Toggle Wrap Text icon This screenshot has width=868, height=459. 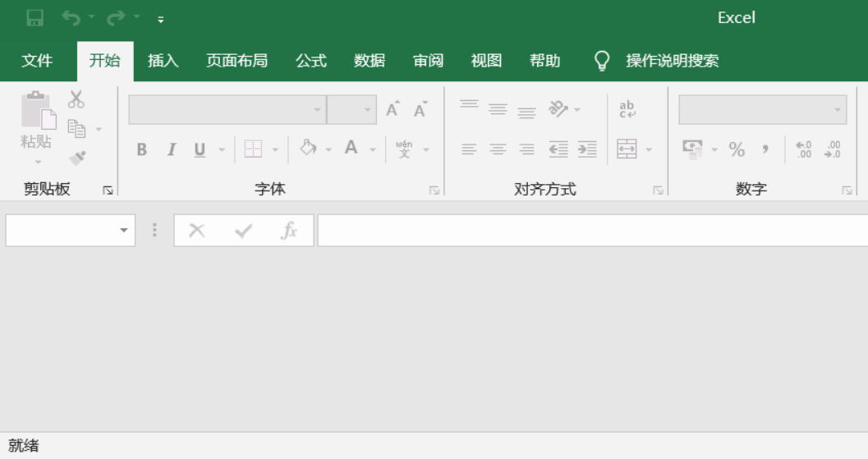click(x=627, y=109)
